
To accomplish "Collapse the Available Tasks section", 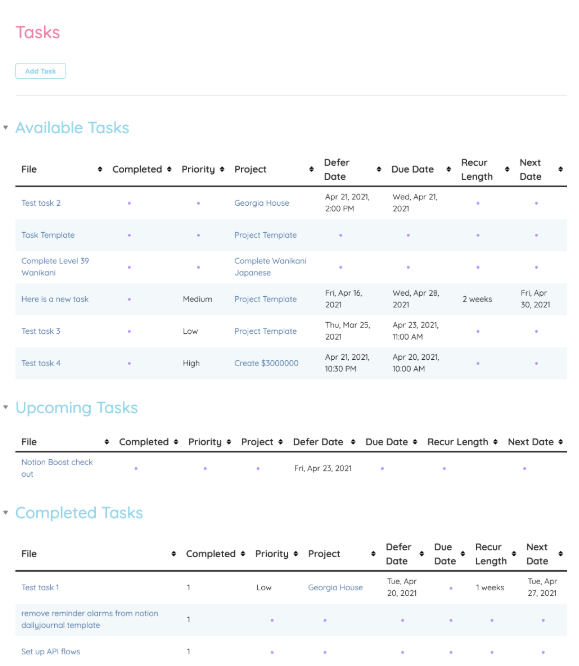I will pyautogui.click(x=6, y=127).
